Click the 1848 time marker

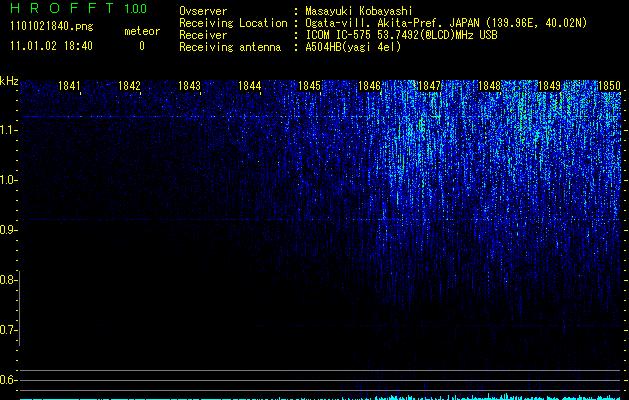[490, 86]
